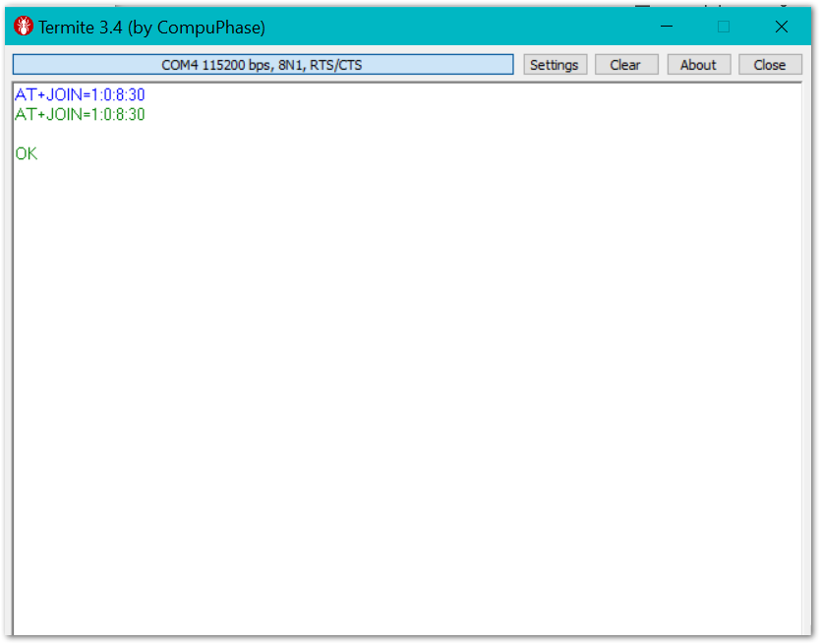Image resolution: width=820 pixels, height=644 pixels.
Task: Select the blue AT+JOIN=1:0:8:30 sent line
Action: coord(80,94)
